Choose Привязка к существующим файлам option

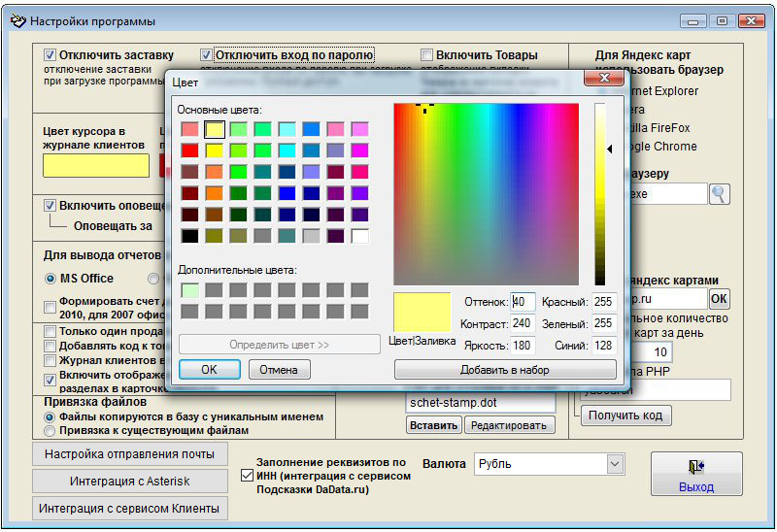click(51, 430)
